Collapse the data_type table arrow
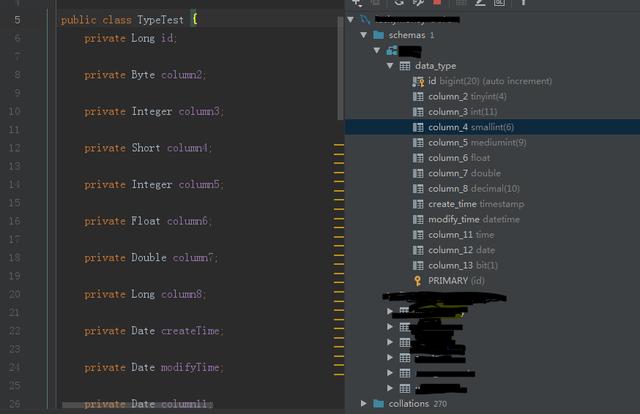 point(390,66)
